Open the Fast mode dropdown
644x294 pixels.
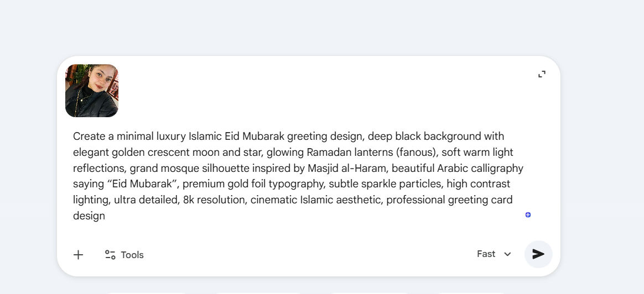click(x=486, y=254)
